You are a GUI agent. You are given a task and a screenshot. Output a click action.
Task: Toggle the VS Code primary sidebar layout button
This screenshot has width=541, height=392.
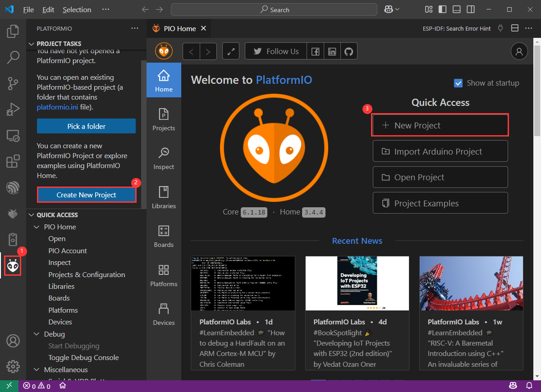442,9
